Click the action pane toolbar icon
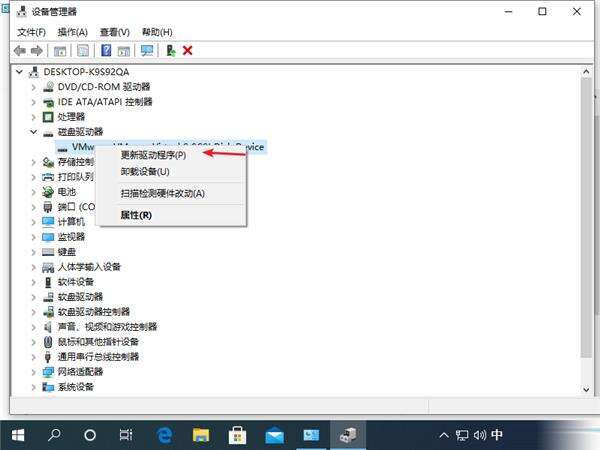This screenshot has width=600, height=450. (x=124, y=51)
